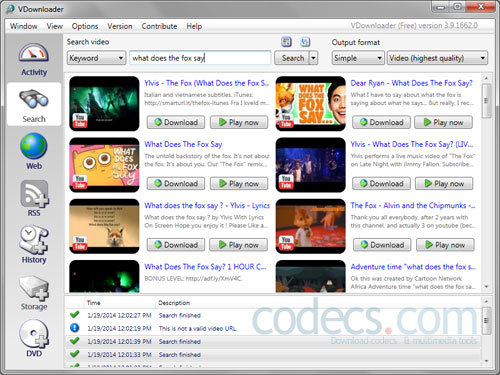
Task: Download What Does The Fox Say remix
Action: tap(176, 184)
